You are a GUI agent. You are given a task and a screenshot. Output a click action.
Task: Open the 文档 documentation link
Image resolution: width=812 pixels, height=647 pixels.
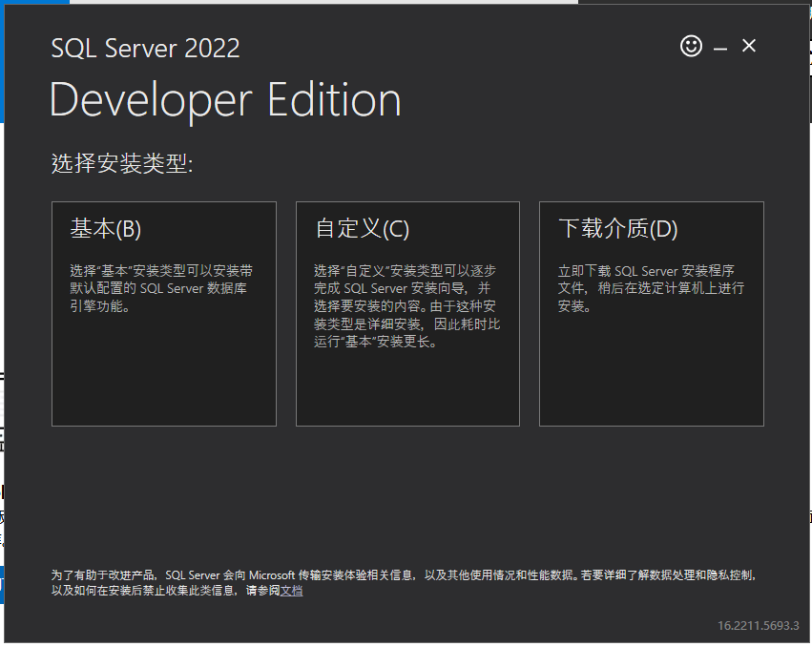tap(292, 591)
